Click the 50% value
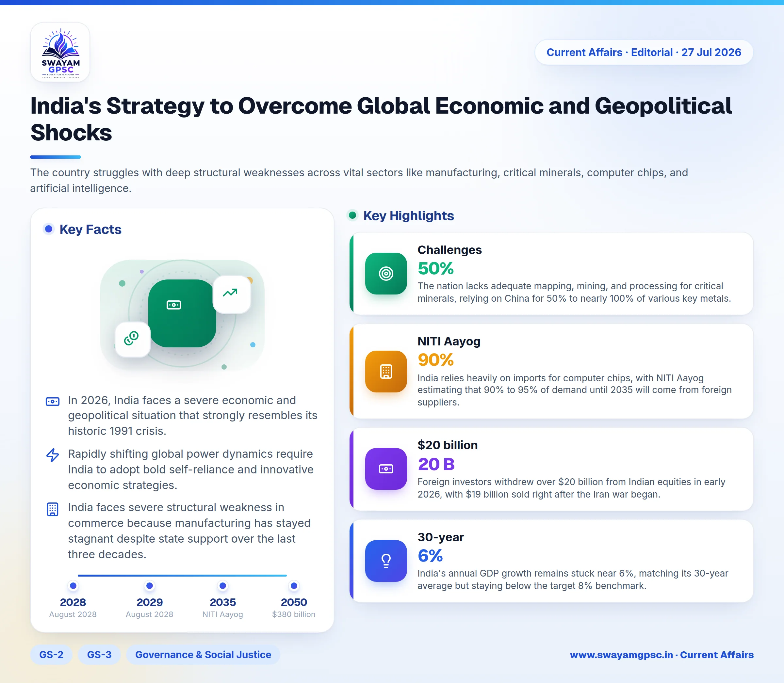 click(435, 268)
